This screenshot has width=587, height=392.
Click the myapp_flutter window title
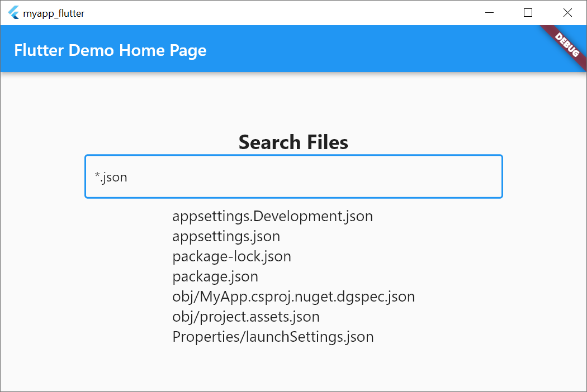pos(54,13)
